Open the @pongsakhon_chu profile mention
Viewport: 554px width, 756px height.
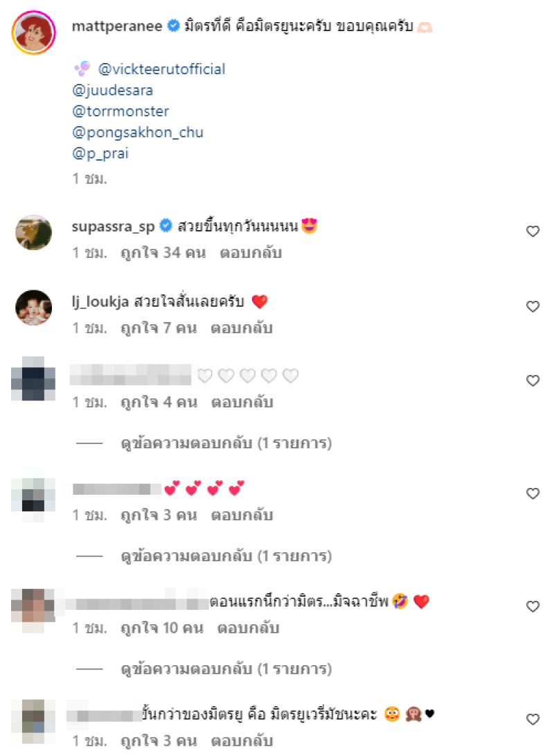[x=137, y=132]
